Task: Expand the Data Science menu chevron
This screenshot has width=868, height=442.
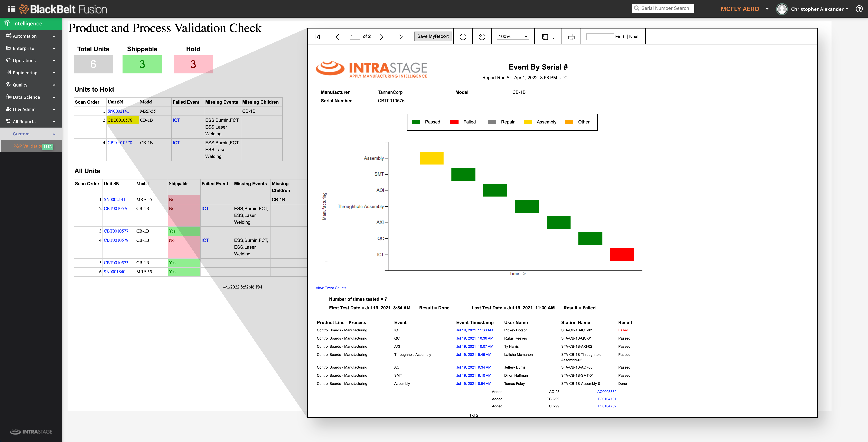Action: 54,97
